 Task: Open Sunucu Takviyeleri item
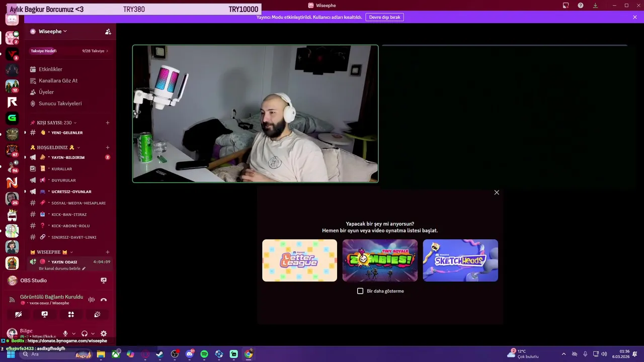point(70,104)
